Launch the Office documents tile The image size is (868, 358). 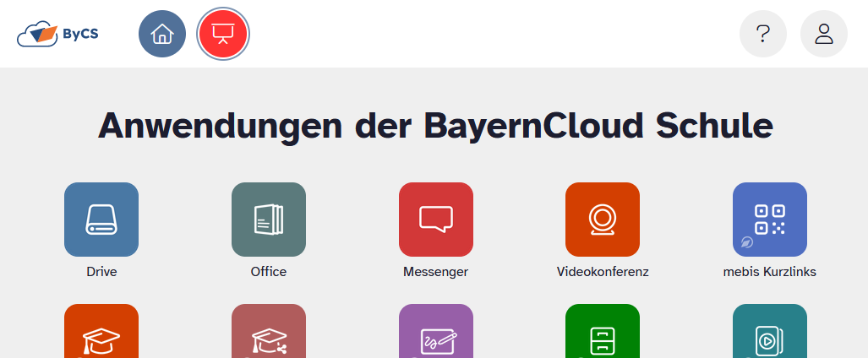click(x=269, y=220)
